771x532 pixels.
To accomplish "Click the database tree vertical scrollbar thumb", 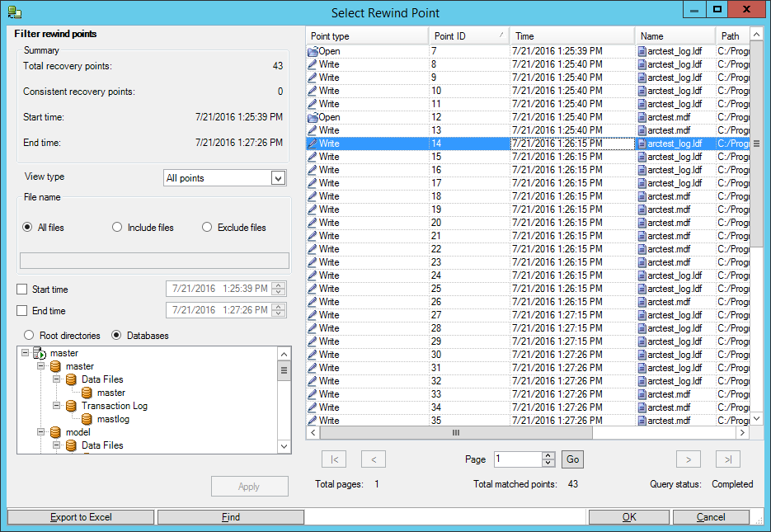I will [x=284, y=370].
